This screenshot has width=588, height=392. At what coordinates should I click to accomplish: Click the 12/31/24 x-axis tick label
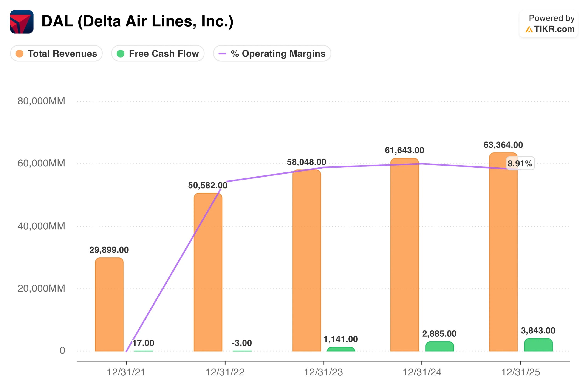click(422, 372)
